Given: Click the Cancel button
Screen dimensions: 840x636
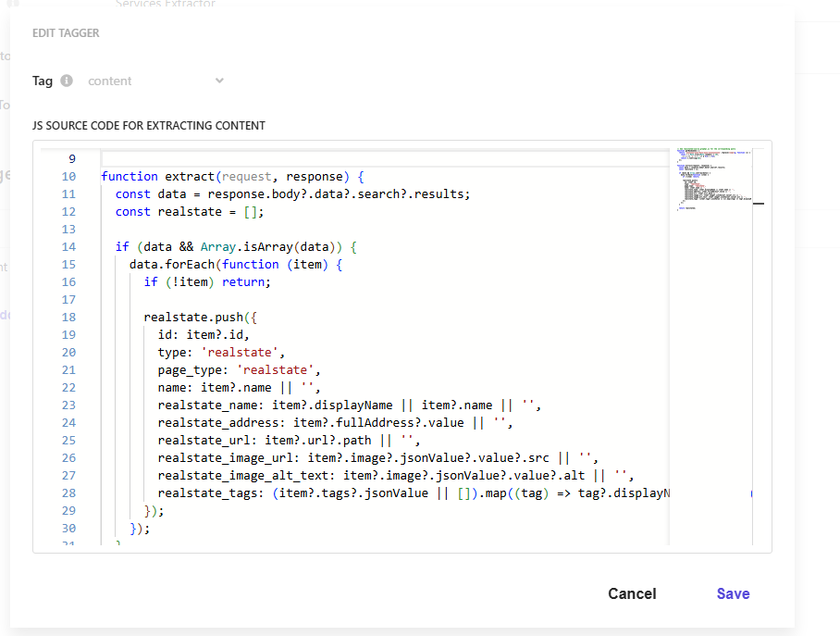Looking at the screenshot, I should pos(632,593).
